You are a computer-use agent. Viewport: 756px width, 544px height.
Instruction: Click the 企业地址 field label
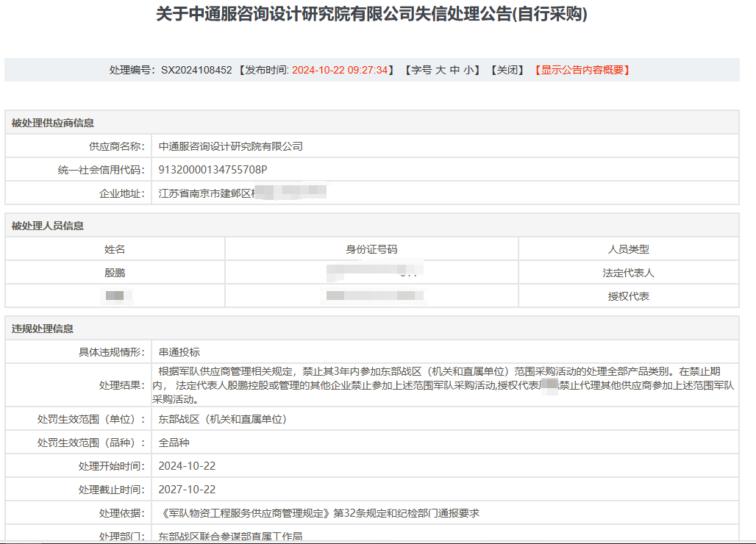pyautogui.click(x=122, y=193)
